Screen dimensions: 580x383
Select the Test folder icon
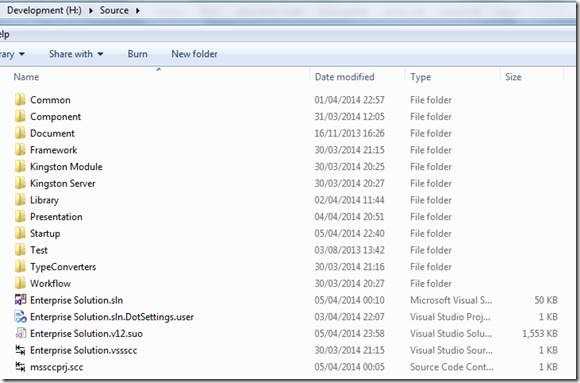tap(20, 250)
